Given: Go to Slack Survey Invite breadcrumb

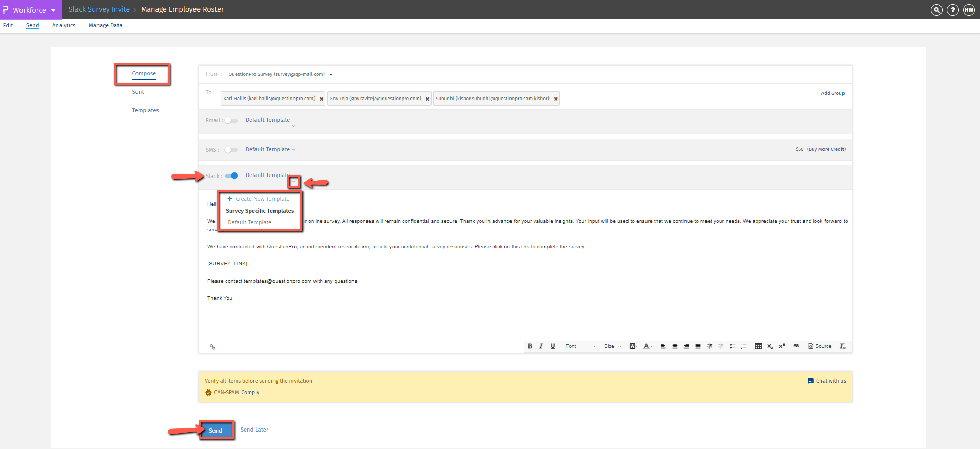Looking at the screenshot, I should click(99, 9).
